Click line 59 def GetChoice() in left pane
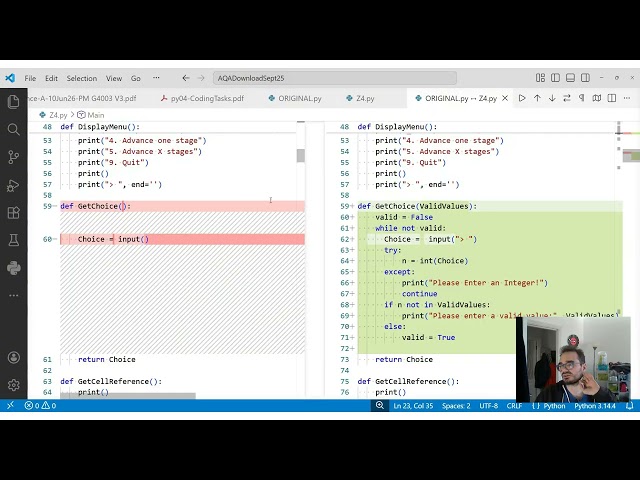 [x=182, y=206]
